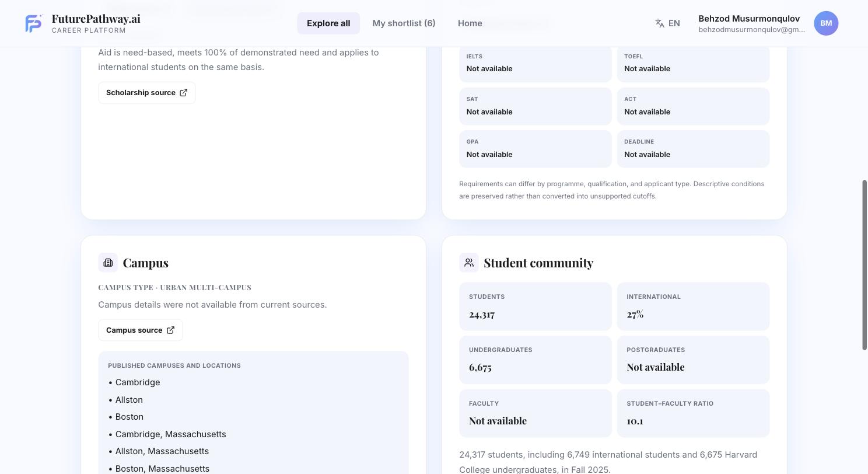Click the Behzod Musurmonqulov account name

(x=749, y=19)
